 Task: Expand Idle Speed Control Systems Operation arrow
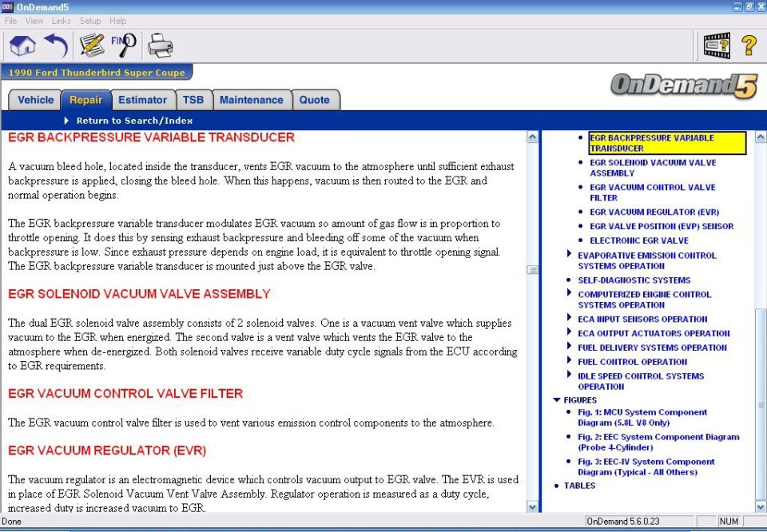pos(569,374)
